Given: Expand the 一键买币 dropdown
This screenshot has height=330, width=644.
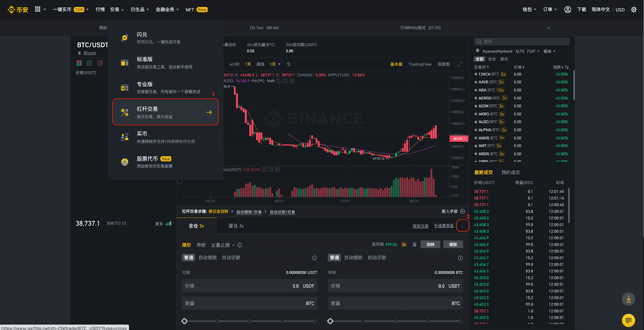Looking at the screenshot, I should tap(70, 10).
